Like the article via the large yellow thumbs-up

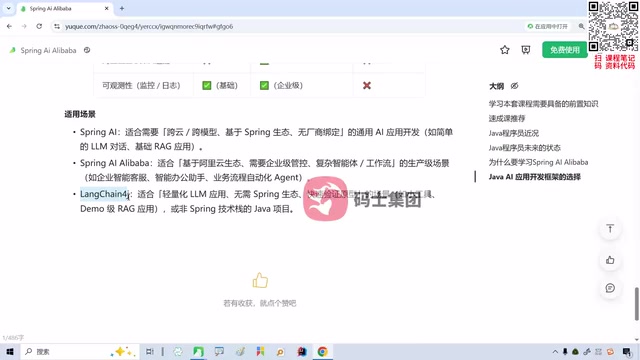[260, 280]
